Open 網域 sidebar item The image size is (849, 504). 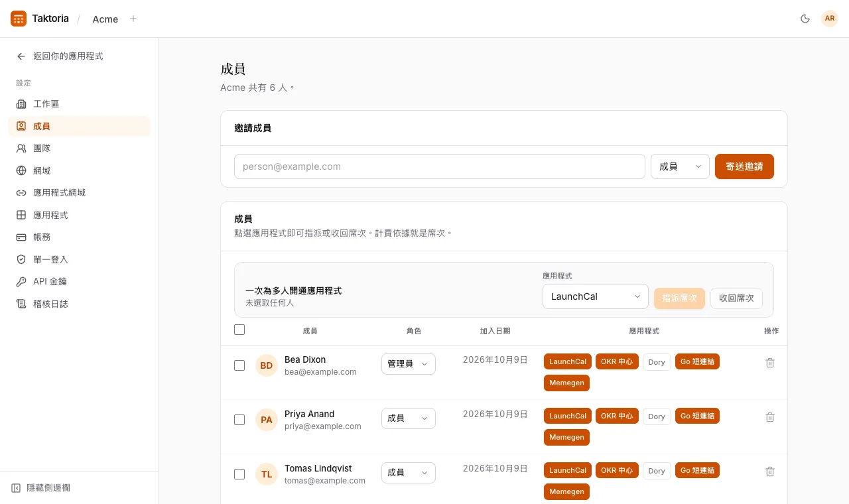(79, 170)
